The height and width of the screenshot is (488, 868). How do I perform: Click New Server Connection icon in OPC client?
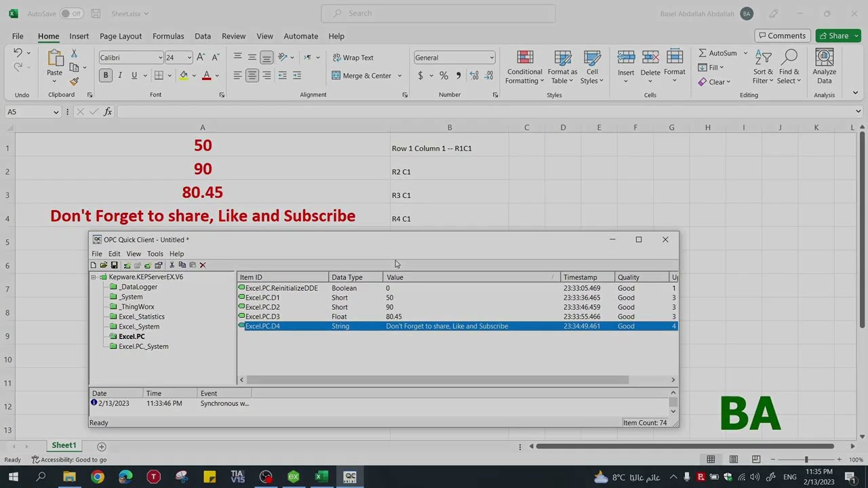click(x=127, y=265)
